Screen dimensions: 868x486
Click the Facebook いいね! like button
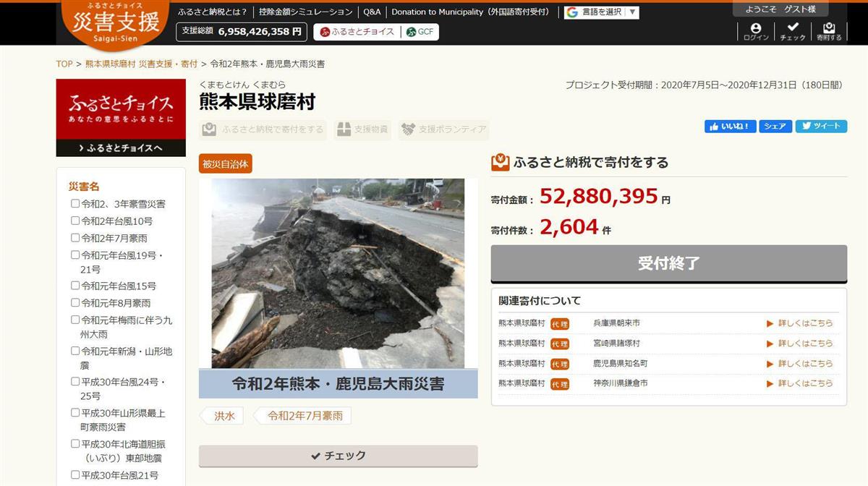tap(730, 126)
